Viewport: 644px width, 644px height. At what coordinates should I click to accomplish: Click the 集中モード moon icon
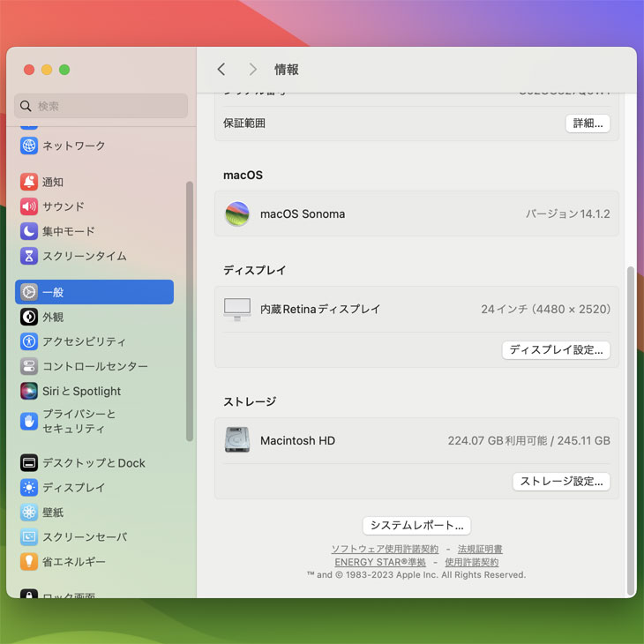tap(29, 231)
